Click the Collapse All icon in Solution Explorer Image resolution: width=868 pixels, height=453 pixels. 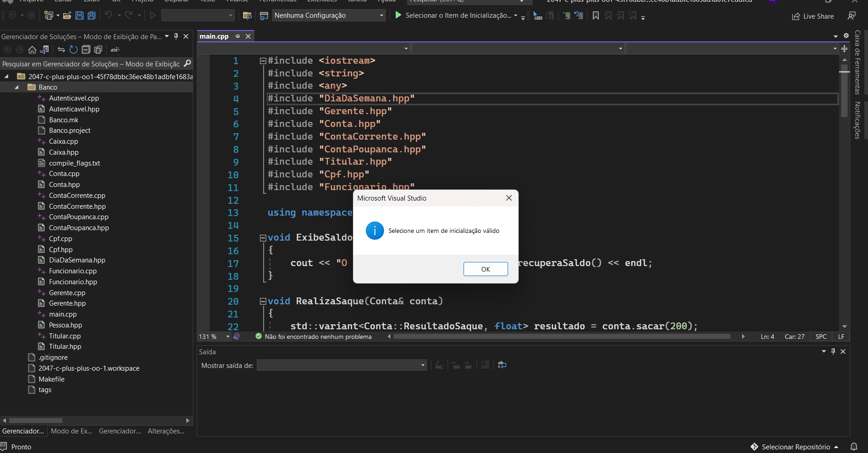pos(85,50)
